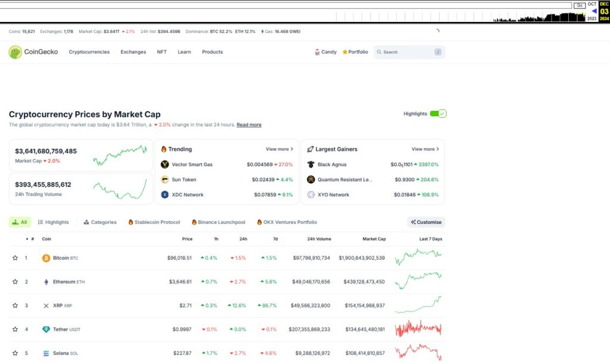The width and height of the screenshot is (610, 364).
Task: Click XDC Network icon
Action: click(x=165, y=194)
